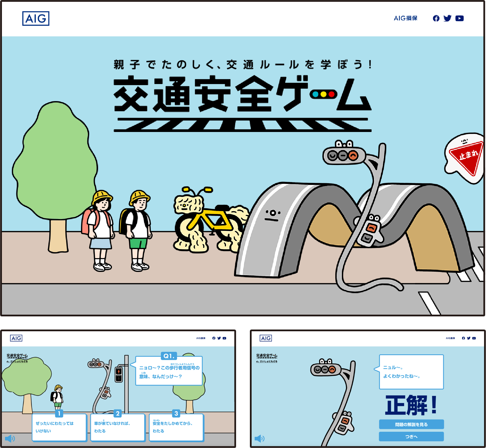The image size is (486, 448).
Task: Open the AIG損保 link in the large header
Action: pos(405,18)
